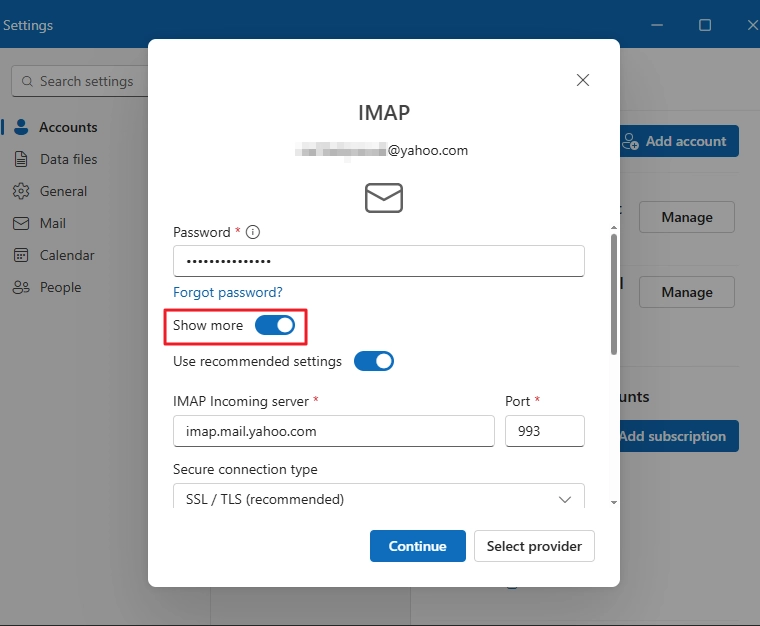Click the General gear icon

click(21, 191)
